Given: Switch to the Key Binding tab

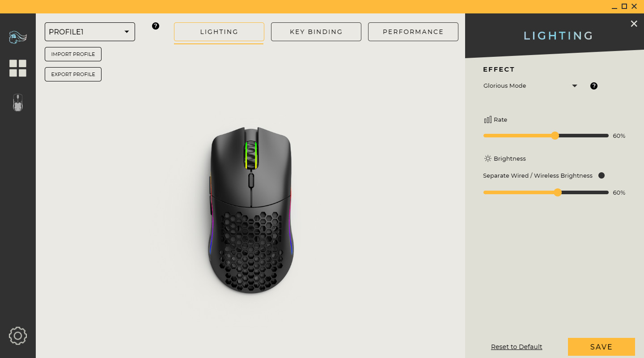Looking at the screenshot, I should pos(316,32).
